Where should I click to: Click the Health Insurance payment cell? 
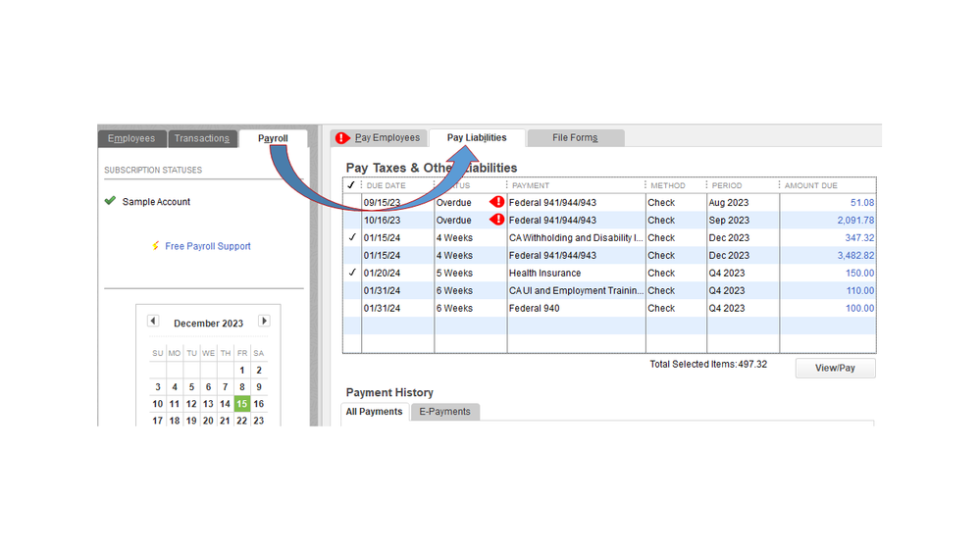576,273
